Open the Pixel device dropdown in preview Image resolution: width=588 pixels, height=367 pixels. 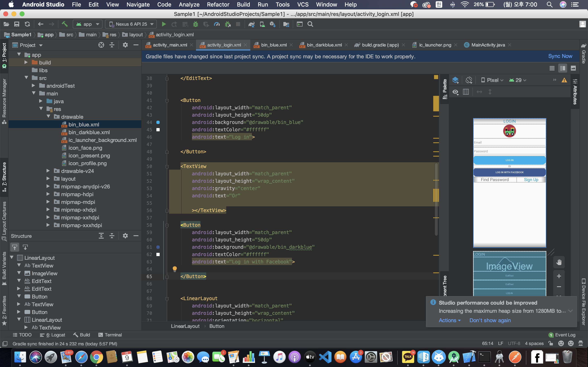(x=492, y=80)
